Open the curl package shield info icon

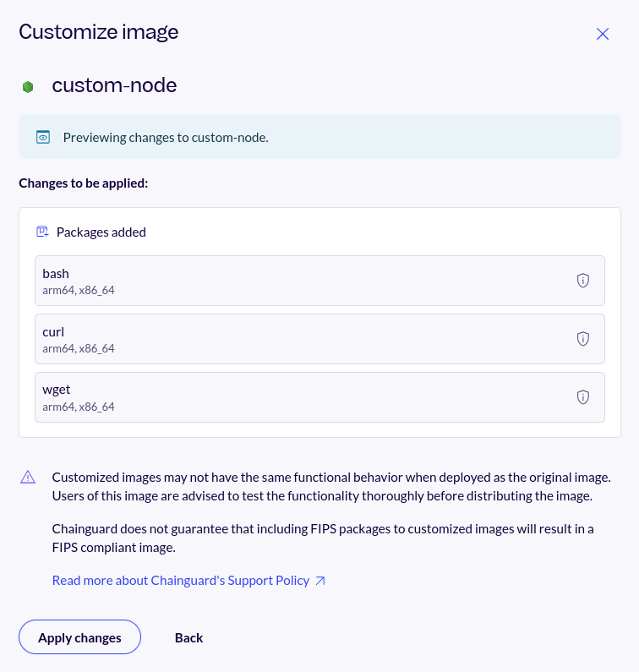(x=582, y=339)
